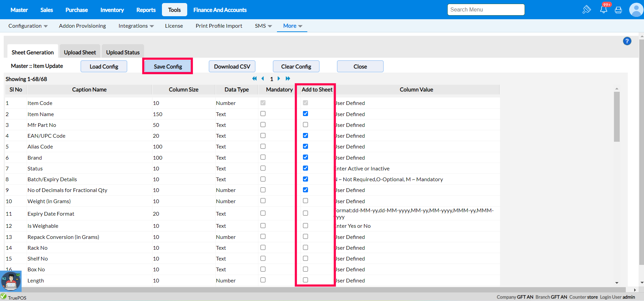Screen dimensions: 644x301
Task: Open the Inventory menu
Action: (x=112, y=10)
